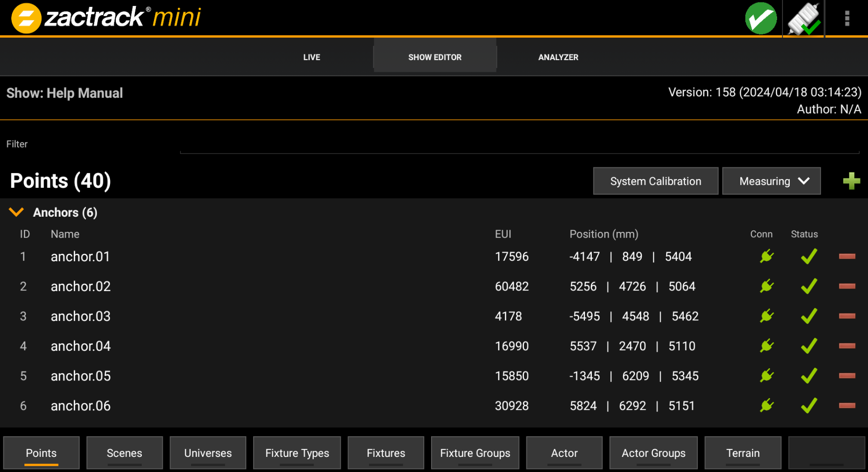This screenshot has width=868, height=472.
Task: Select the anchor.05 row name
Action: point(81,376)
